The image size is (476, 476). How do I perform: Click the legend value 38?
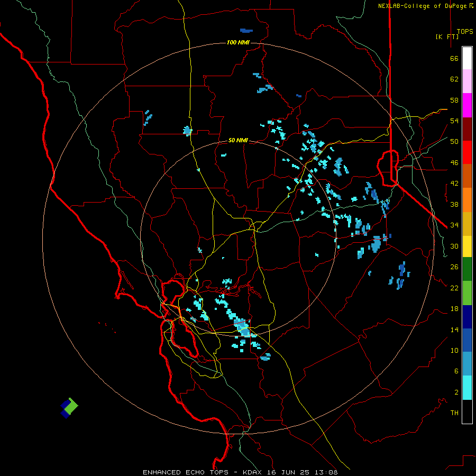click(454, 205)
